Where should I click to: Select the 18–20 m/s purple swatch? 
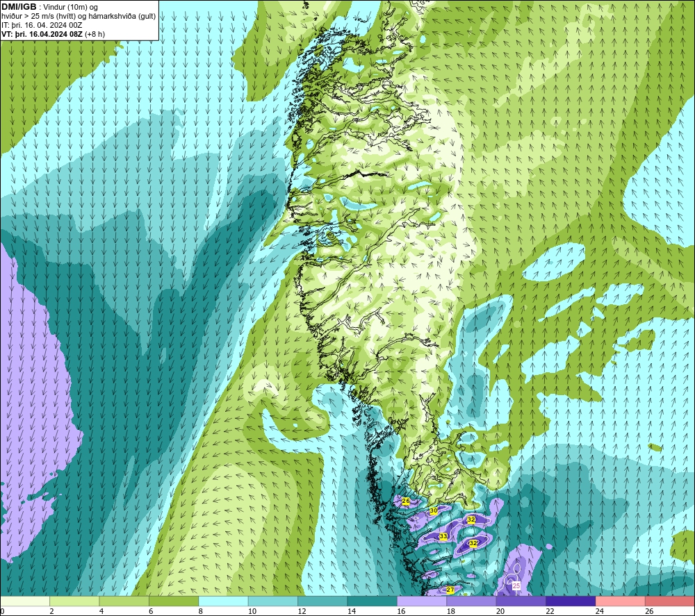(x=472, y=601)
